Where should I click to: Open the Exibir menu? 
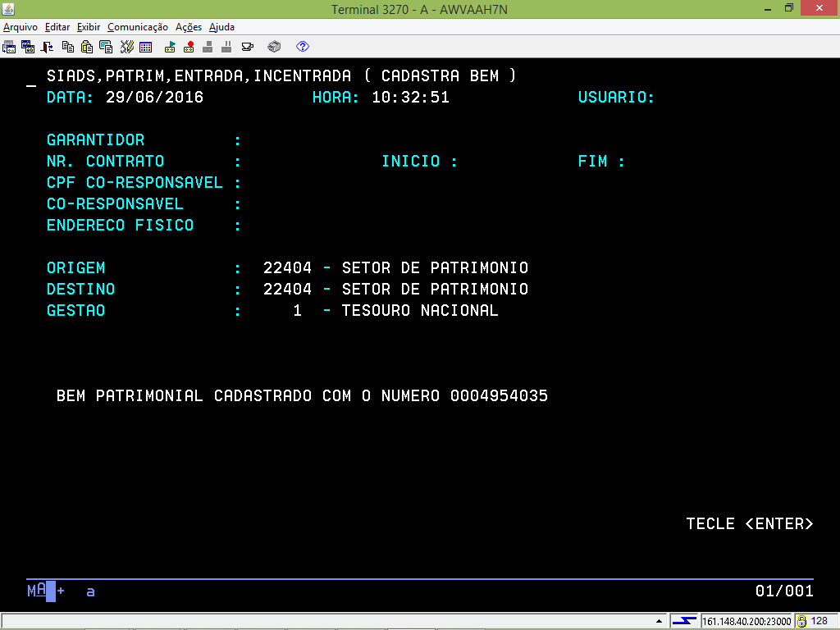pyautogui.click(x=89, y=27)
